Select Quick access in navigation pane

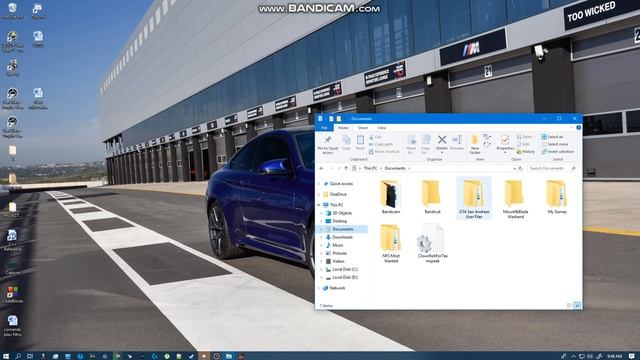pyautogui.click(x=341, y=184)
